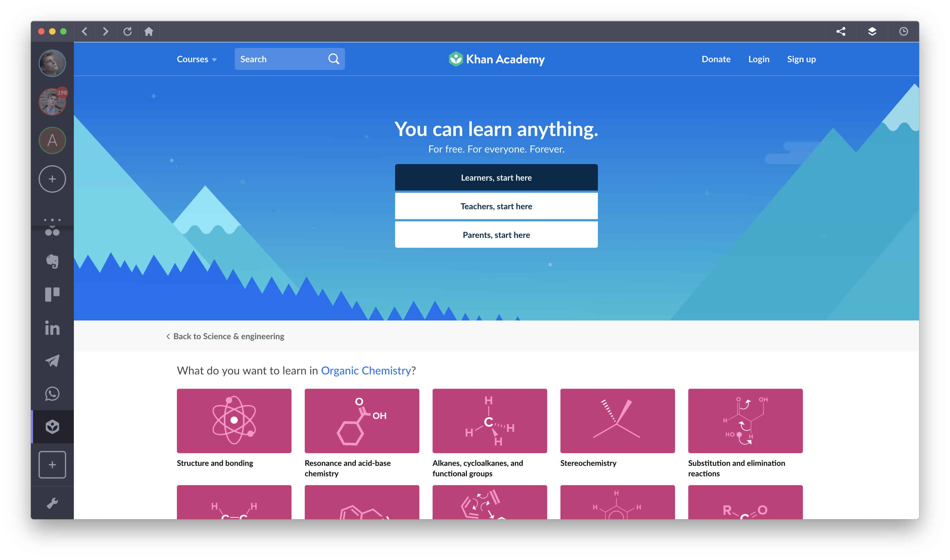The height and width of the screenshot is (560, 950).
Task: Click the Substitution and elimination reactions icon
Action: click(x=745, y=421)
